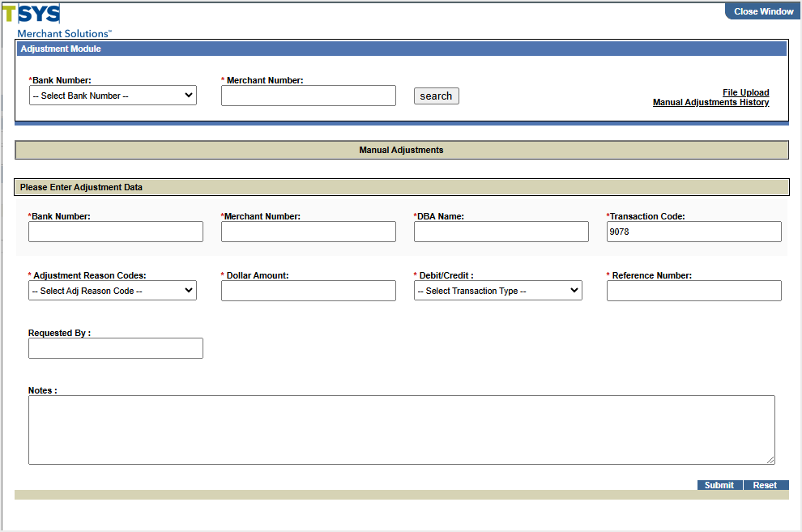Screen dimensions: 802x532
Task: Open the File Upload link
Action: [x=746, y=92]
